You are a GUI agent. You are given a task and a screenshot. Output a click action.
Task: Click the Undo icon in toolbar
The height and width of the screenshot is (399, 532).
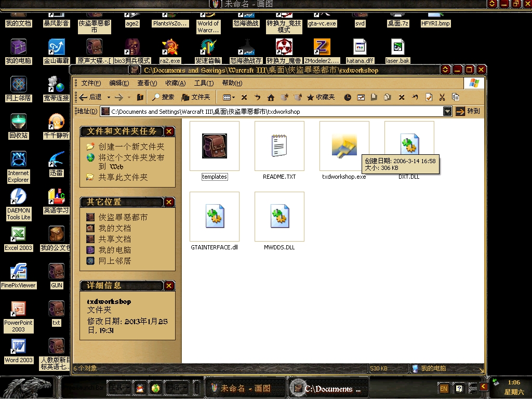tap(415, 97)
